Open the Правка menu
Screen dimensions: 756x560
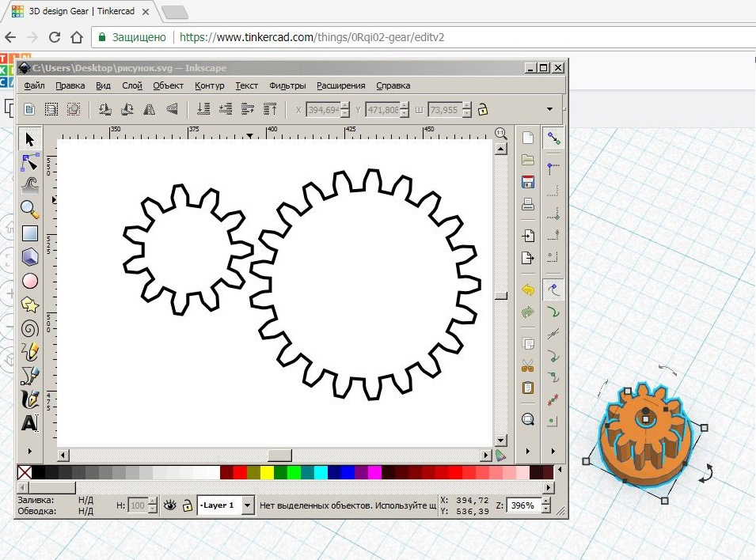(x=70, y=85)
